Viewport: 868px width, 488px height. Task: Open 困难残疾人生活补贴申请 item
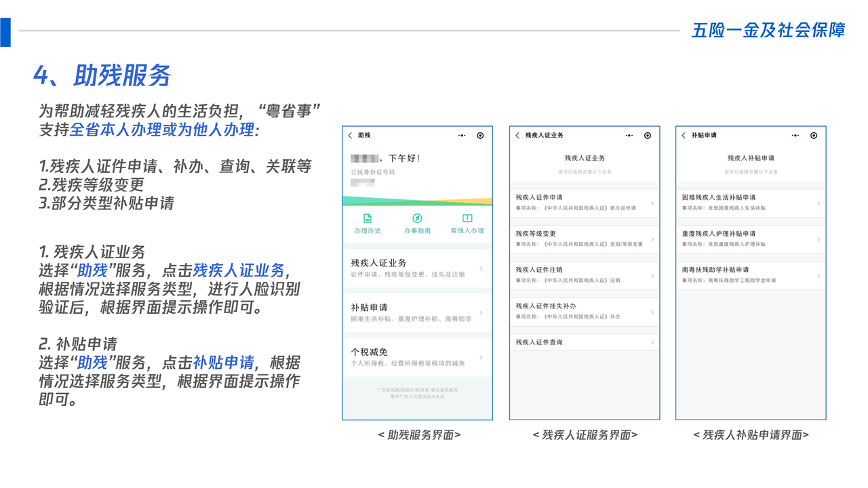(751, 203)
